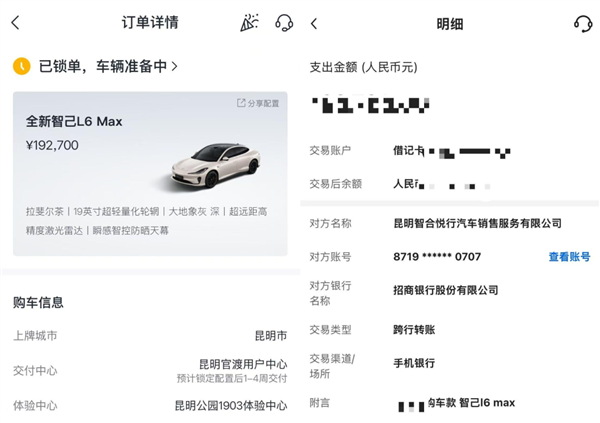Screen dimensions: 600x423
Task: Select 昆明市 license plate city value
Action: click(271, 336)
